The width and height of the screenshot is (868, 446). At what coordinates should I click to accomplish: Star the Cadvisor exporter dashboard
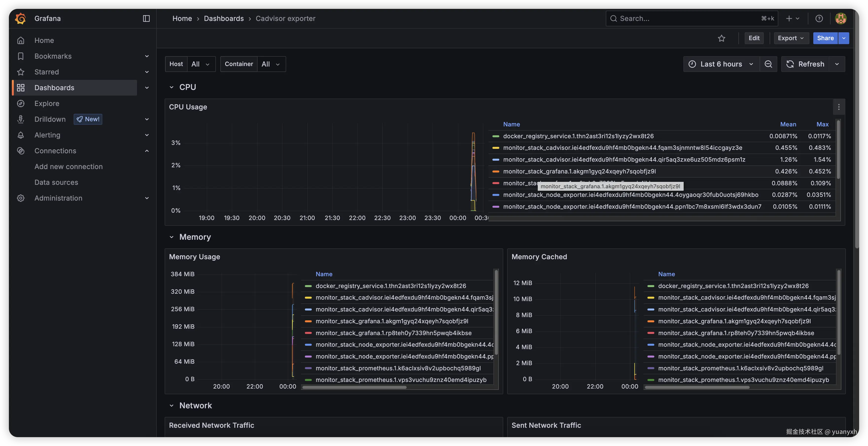pos(722,38)
